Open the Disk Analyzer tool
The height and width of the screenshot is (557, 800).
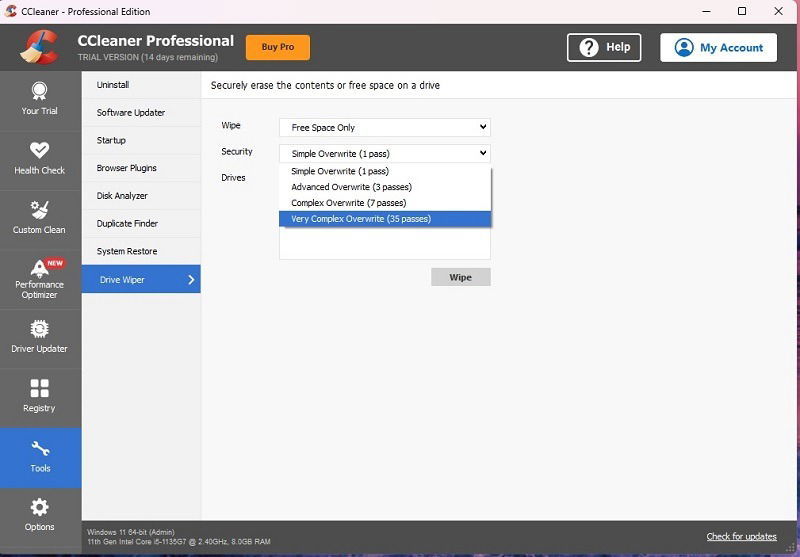tap(141, 196)
